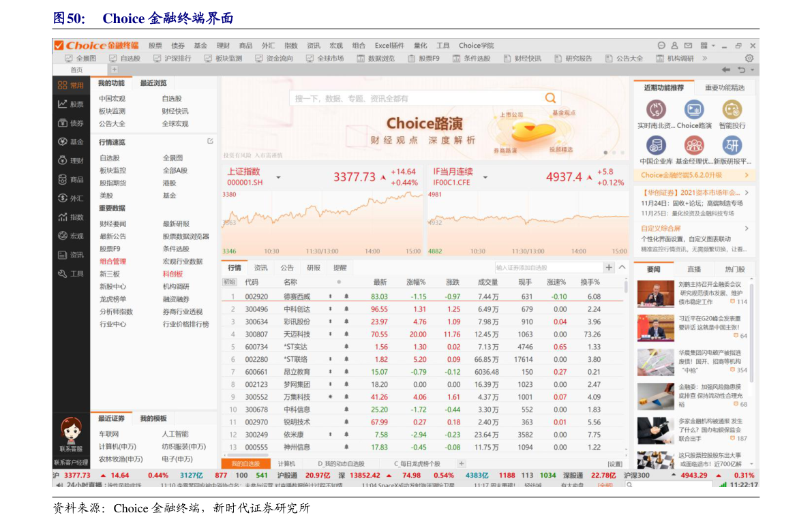
Task: Open 中国宏观 function link
Action: click(112, 98)
